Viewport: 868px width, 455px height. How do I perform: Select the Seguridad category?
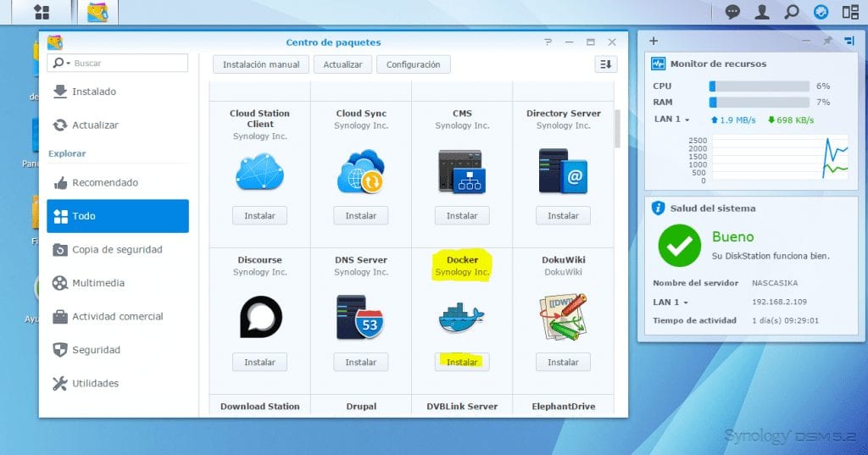point(117,350)
